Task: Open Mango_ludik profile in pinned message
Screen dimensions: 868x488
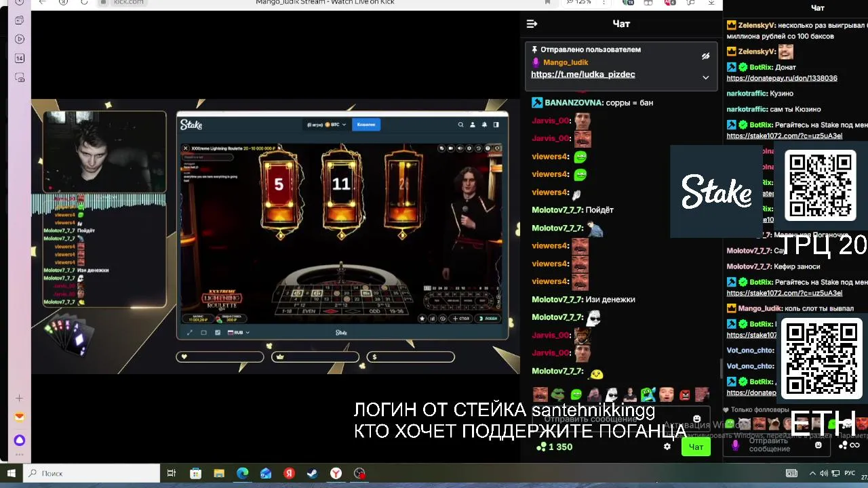Action: (x=566, y=62)
